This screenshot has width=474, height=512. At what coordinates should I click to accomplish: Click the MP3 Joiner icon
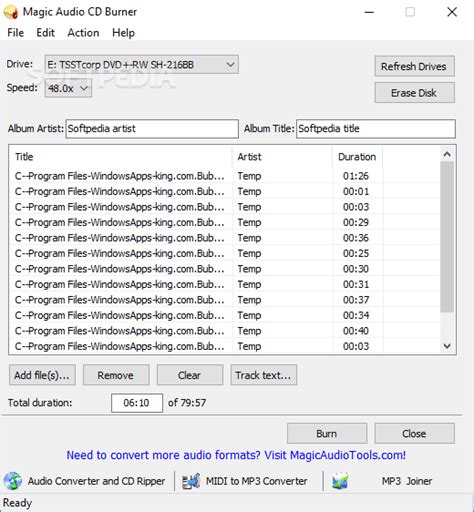(x=340, y=481)
